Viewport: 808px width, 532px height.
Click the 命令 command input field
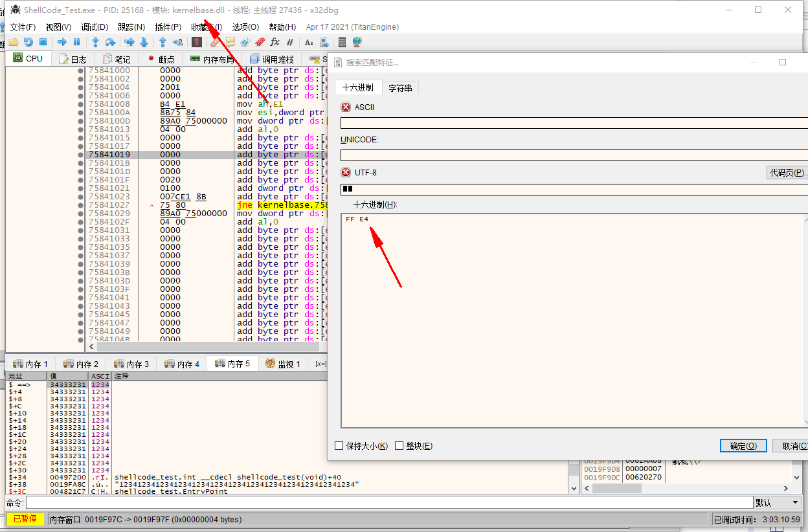389,502
